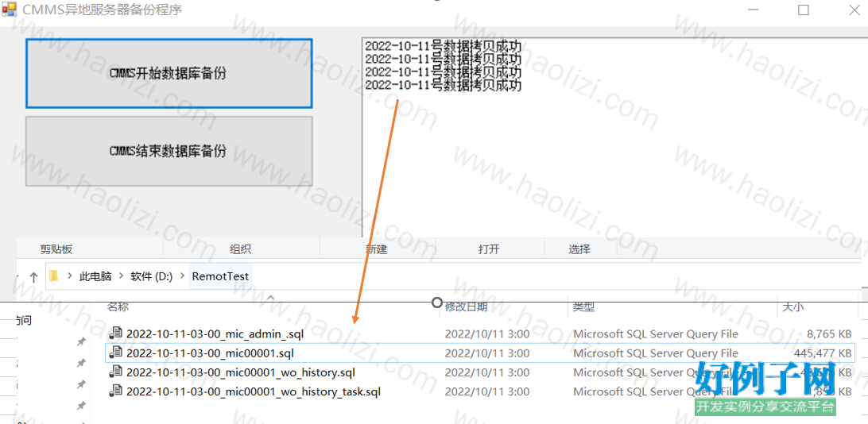Select file 2022-10-11-03-00_mic_admin_.sql
868x424 pixels.
point(215,334)
